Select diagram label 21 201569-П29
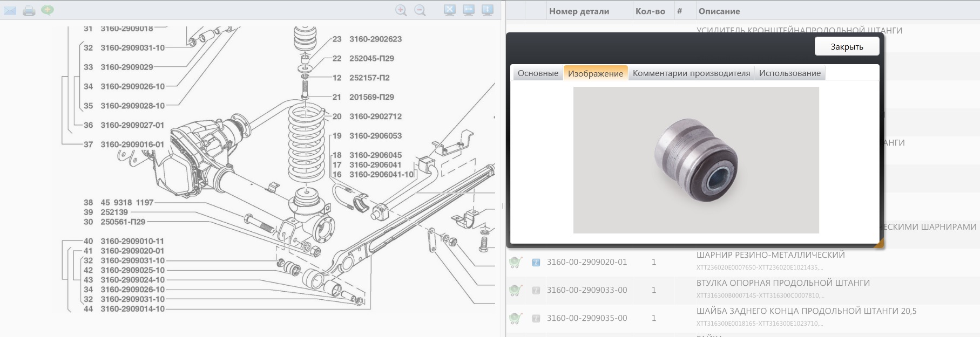This screenshot has height=337, width=980. tap(363, 97)
